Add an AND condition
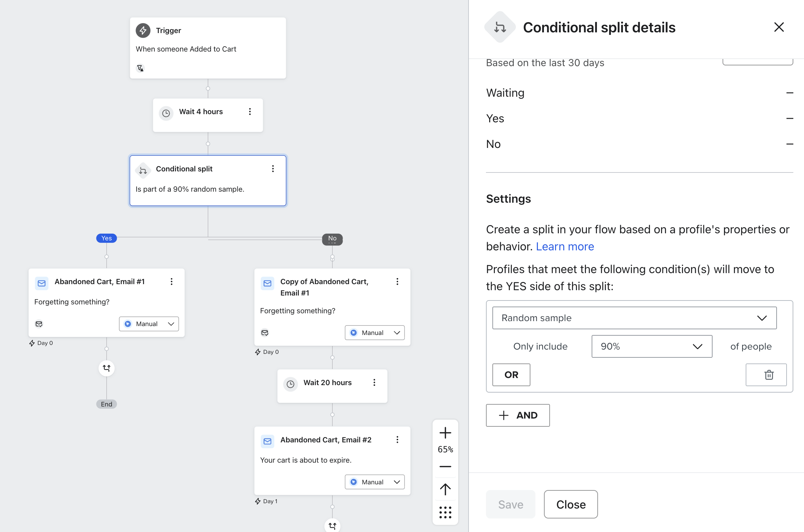The height and width of the screenshot is (532, 804). (x=518, y=415)
